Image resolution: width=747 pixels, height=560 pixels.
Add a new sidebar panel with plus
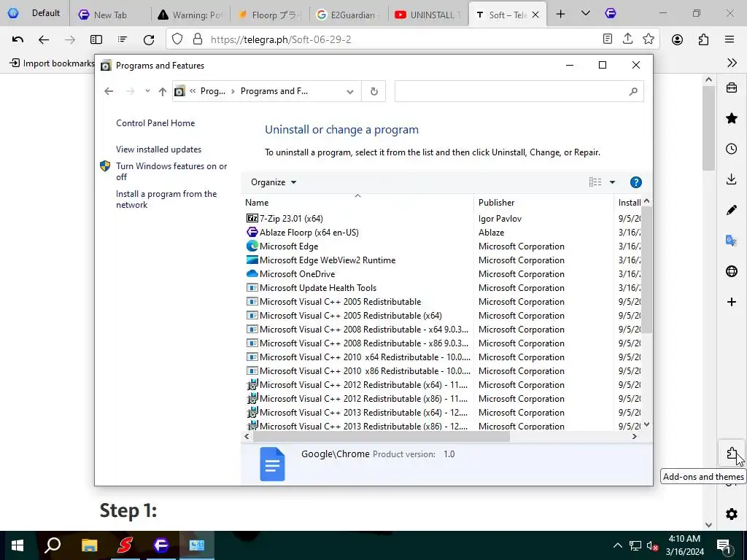[x=731, y=302]
